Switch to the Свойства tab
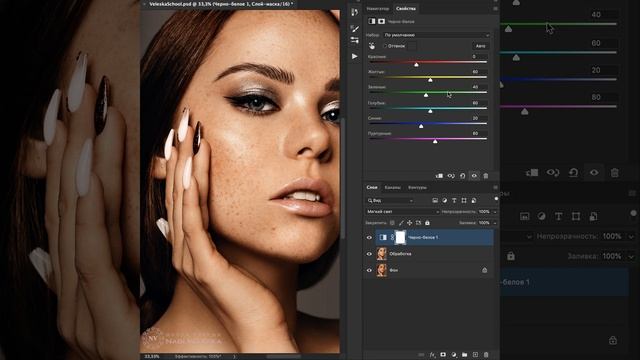Image resolution: width=640 pixels, height=360 pixels. click(406, 9)
